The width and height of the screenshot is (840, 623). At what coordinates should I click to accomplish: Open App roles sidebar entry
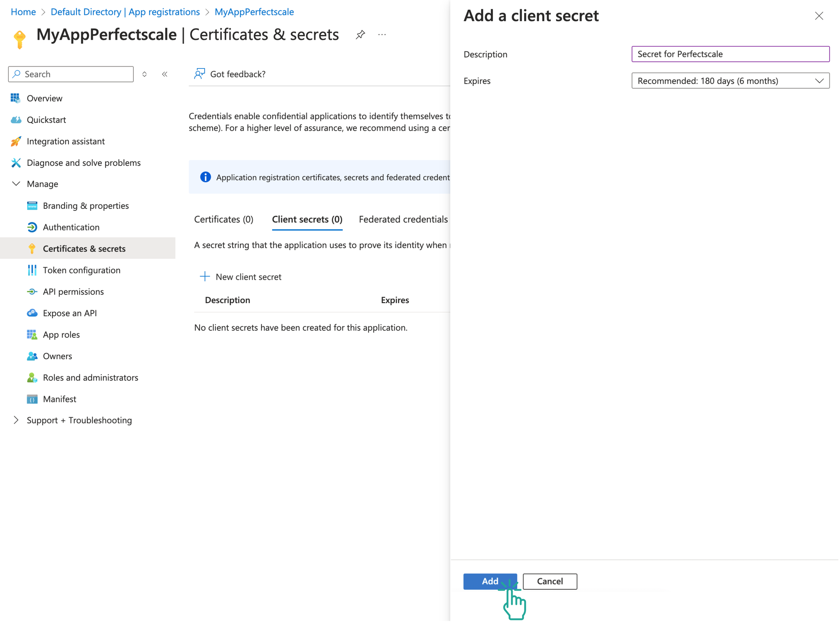coord(61,334)
